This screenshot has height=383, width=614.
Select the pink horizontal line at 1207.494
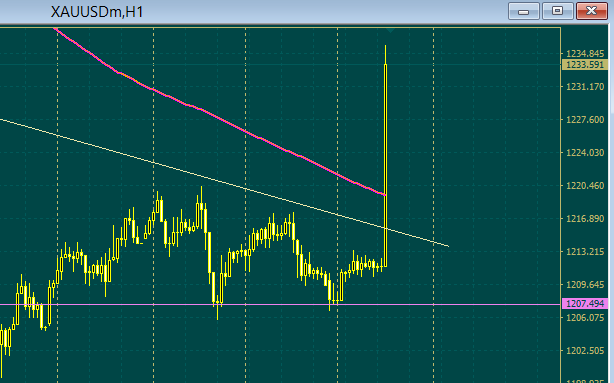[x=280, y=304]
